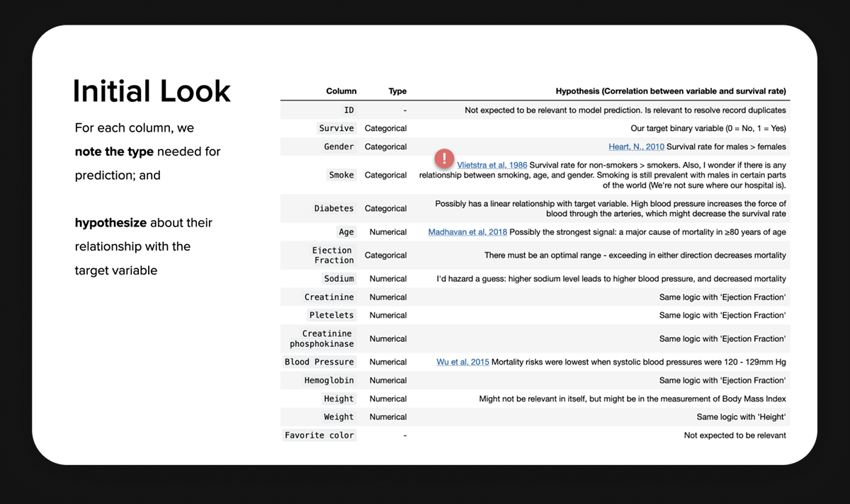850x504 pixels.
Task: Open the Heart, N., 2010 reference link
Action: [x=636, y=147]
